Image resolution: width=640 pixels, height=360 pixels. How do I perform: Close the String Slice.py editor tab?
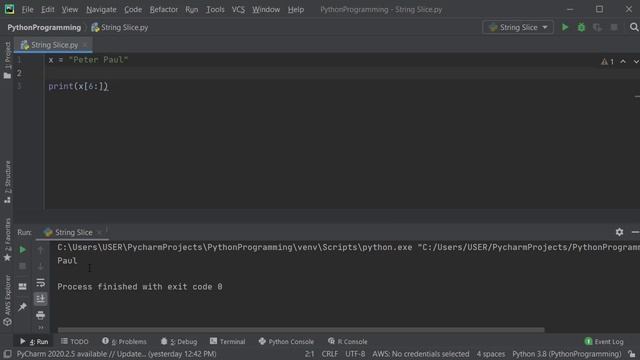tap(85, 45)
